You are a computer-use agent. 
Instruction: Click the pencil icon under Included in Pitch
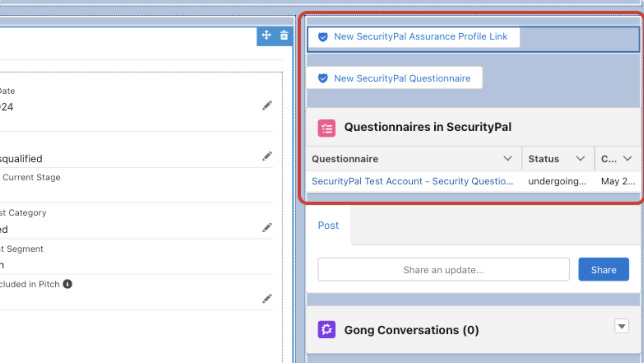[x=267, y=299]
